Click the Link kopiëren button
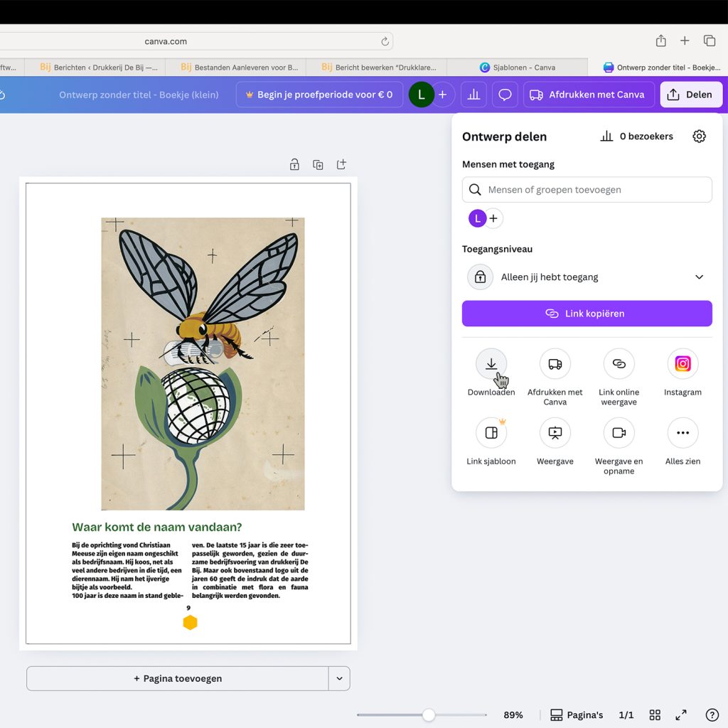 coord(587,314)
